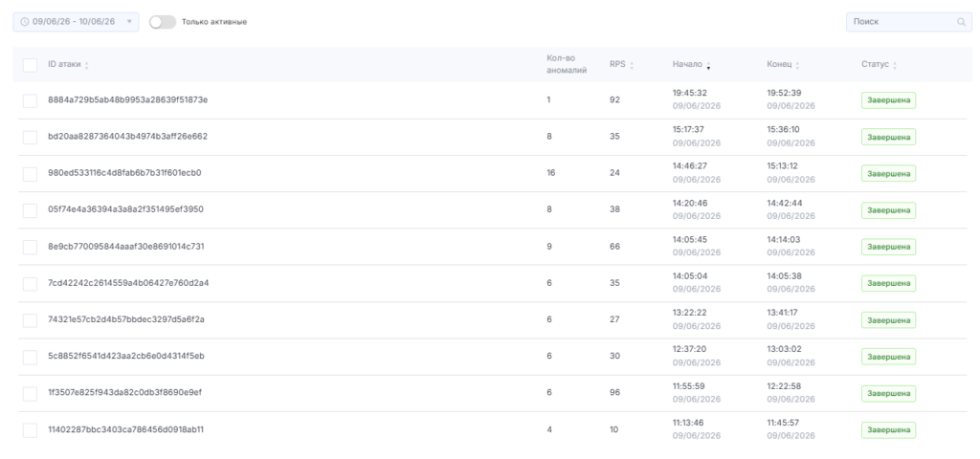Toggle the Только активные switch
The width and height of the screenshot is (980, 459).
point(163,22)
